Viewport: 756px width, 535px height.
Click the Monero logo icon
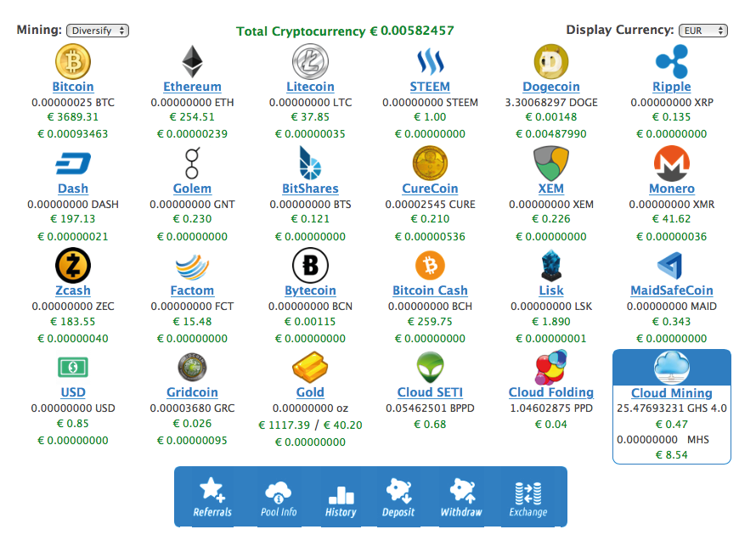672,163
